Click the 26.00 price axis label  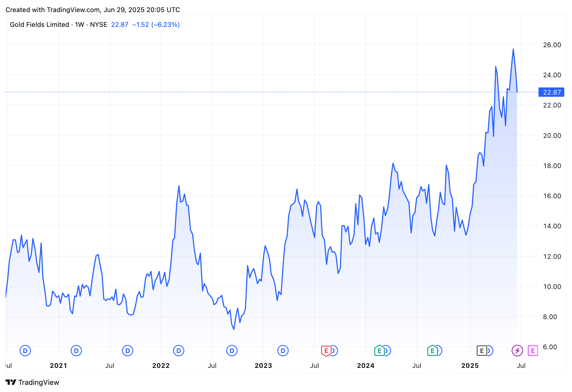pos(552,45)
